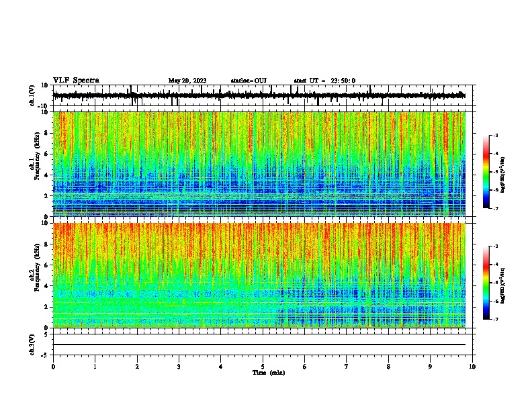Click the "ch.1(V)" waveform axis label

(32, 95)
